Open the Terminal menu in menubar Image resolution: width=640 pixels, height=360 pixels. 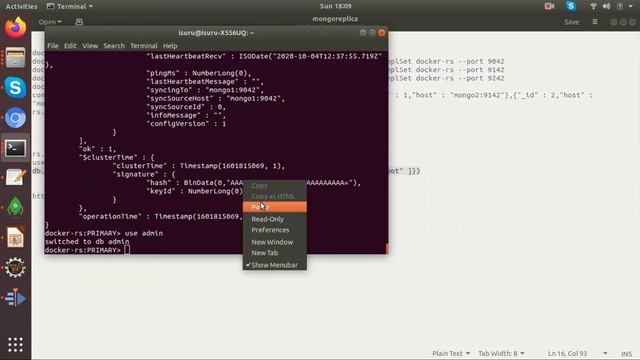tap(144, 46)
